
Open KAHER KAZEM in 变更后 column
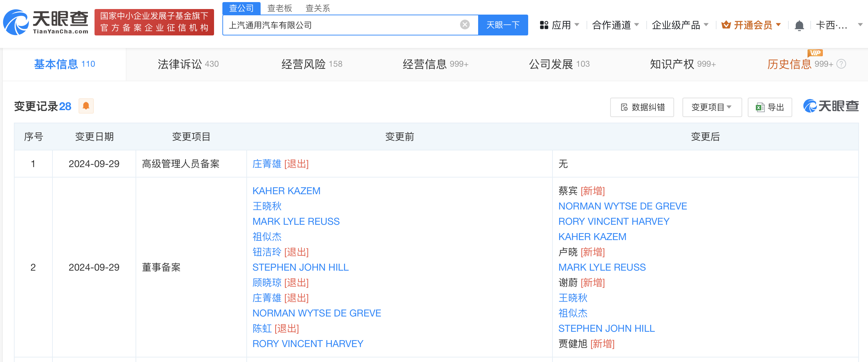[x=592, y=237]
